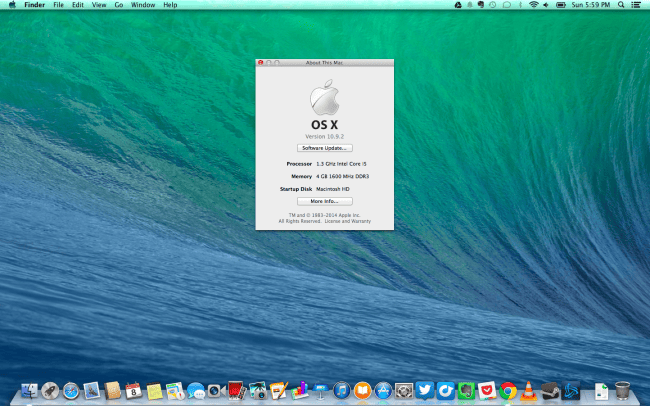This screenshot has height=406, width=650.
Task: Launch VLC media player from the Dock
Action: pyautogui.click(x=528, y=390)
